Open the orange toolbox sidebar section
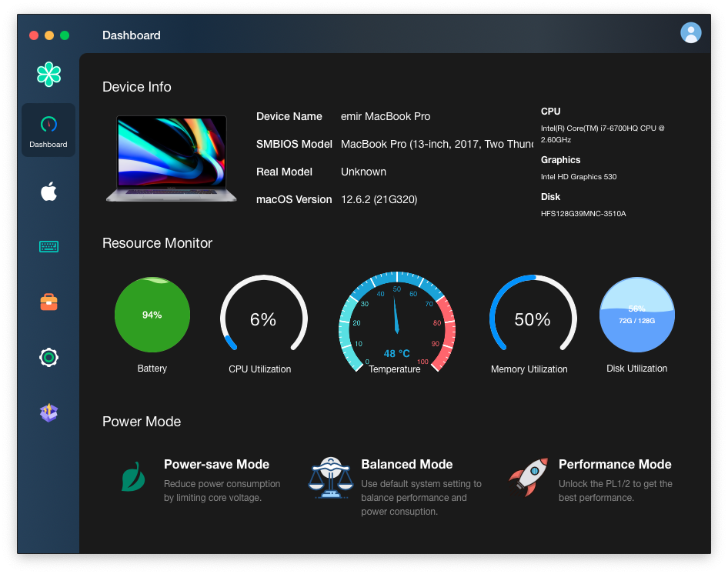 coord(48,302)
